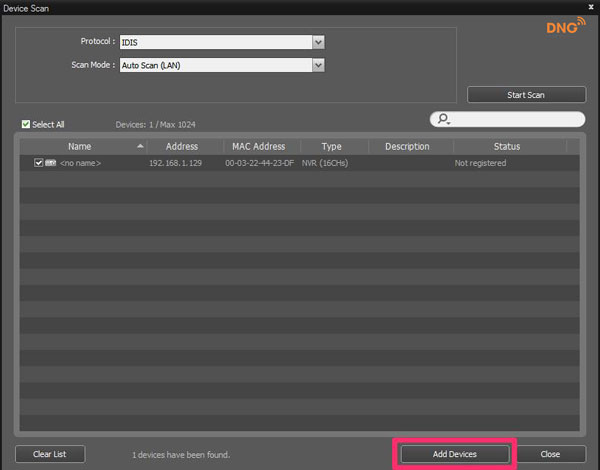Click the Clear List button
Screen dimensions: 600x470
[50, 454]
